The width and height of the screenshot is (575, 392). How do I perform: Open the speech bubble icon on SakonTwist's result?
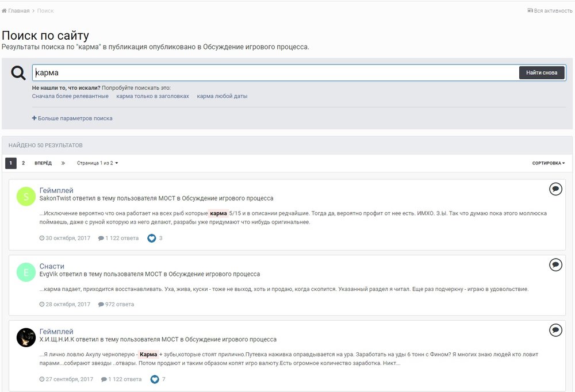click(x=555, y=189)
